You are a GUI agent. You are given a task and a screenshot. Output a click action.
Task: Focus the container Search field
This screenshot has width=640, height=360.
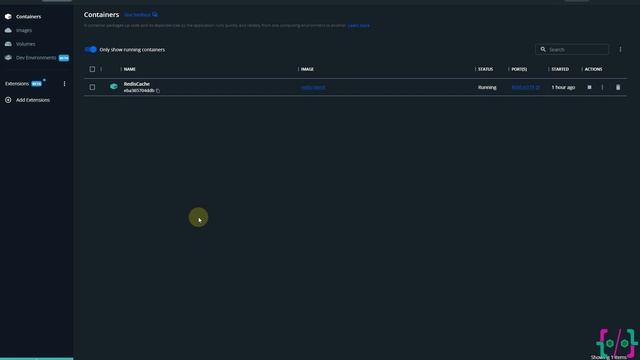[x=572, y=49]
